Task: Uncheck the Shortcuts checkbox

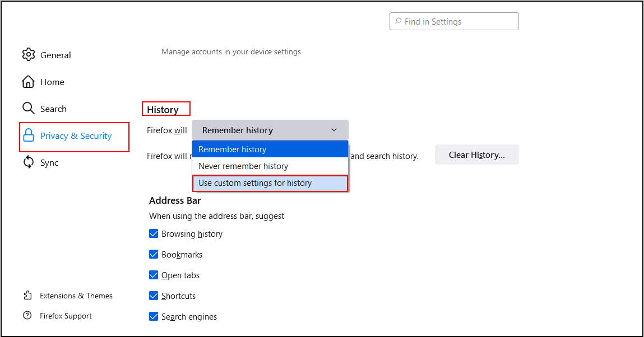Action: 154,296
